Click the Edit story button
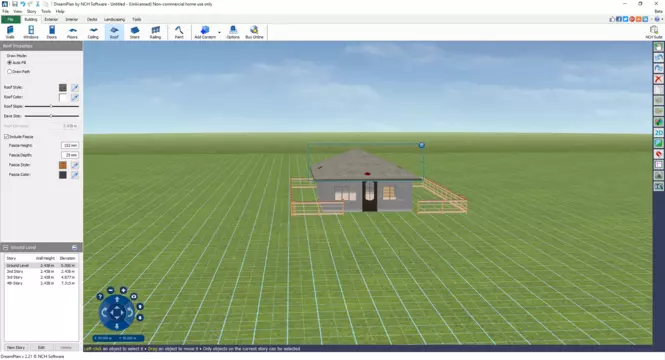Image resolution: width=665 pixels, height=360 pixels. 41,347
